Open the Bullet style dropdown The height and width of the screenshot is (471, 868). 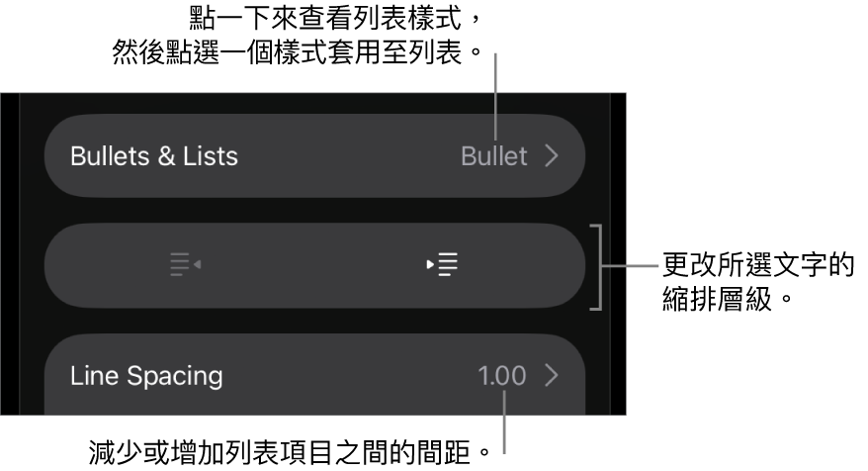point(494,156)
